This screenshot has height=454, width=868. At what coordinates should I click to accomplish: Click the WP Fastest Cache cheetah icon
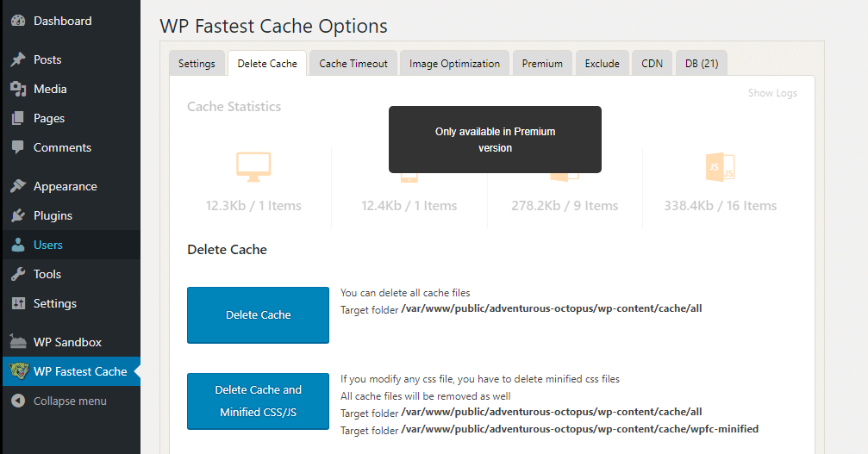pos(18,371)
